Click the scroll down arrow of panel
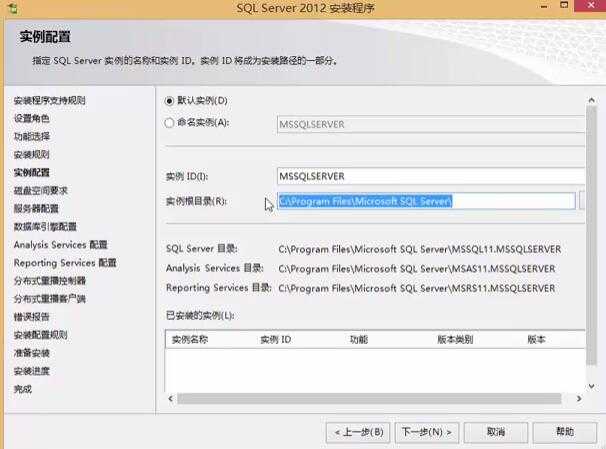The width and height of the screenshot is (606, 449). pos(591,386)
